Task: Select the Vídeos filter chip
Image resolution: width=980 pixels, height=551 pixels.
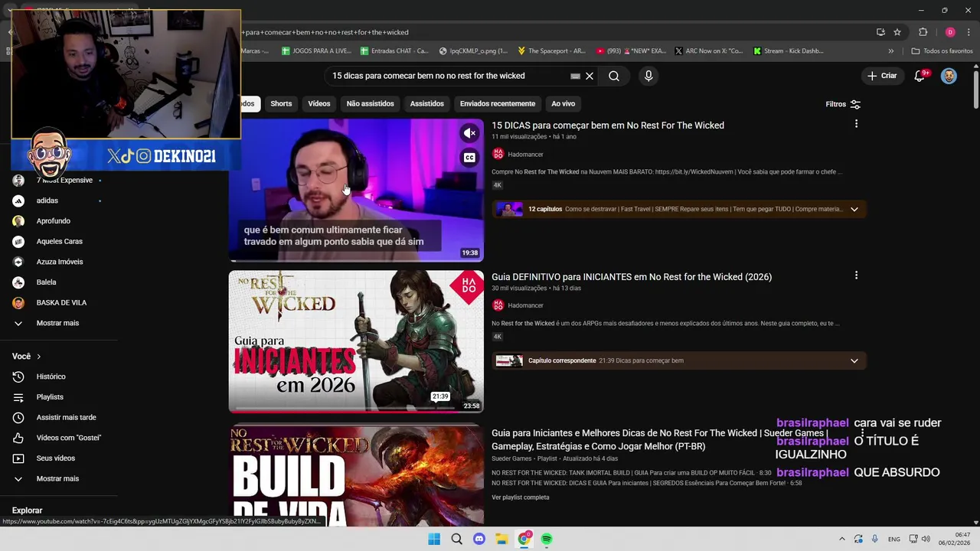Action: coord(319,103)
